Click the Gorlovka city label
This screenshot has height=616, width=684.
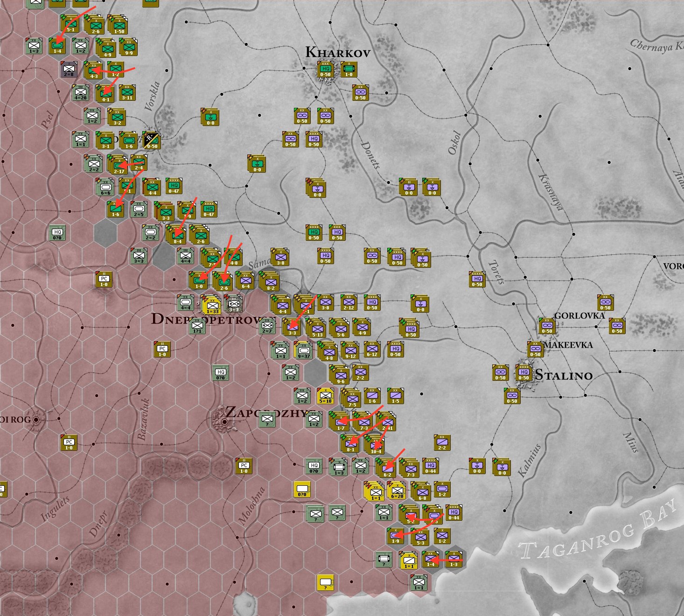[x=579, y=315]
